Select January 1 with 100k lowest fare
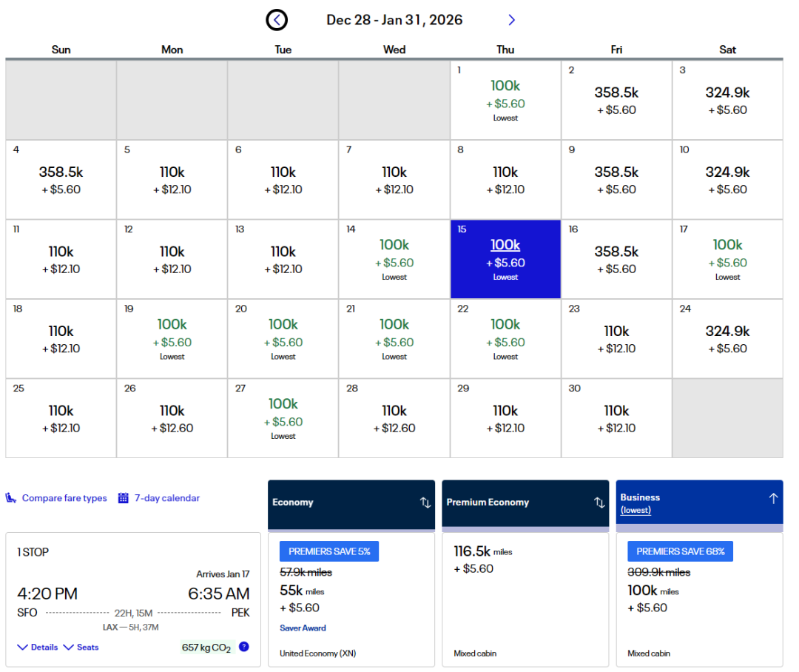 click(x=505, y=100)
